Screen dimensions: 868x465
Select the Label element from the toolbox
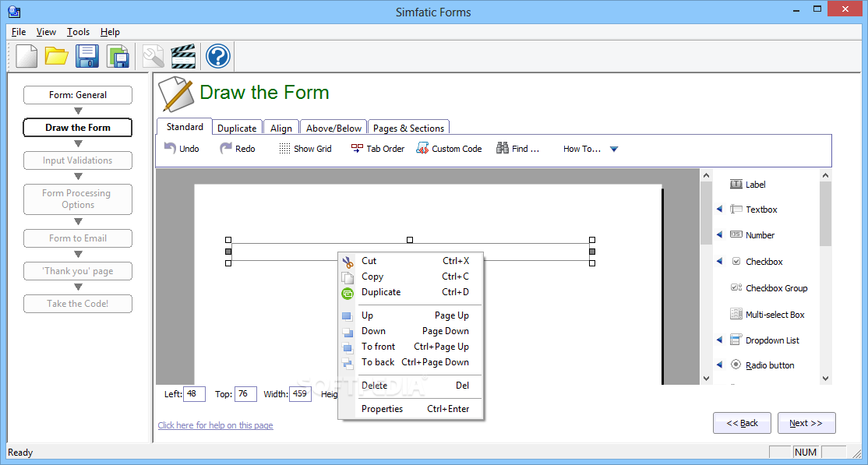(x=748, y=185)
